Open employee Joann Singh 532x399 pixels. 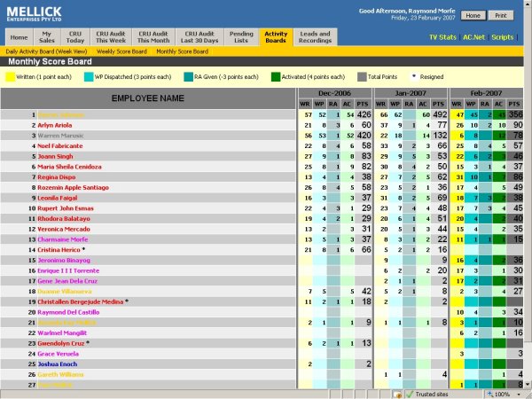coord(55,156)
